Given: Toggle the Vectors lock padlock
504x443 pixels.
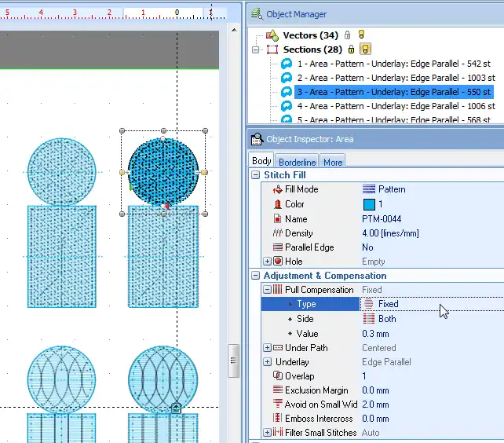Looking at the screenshot, I should (x=348, y=35).
